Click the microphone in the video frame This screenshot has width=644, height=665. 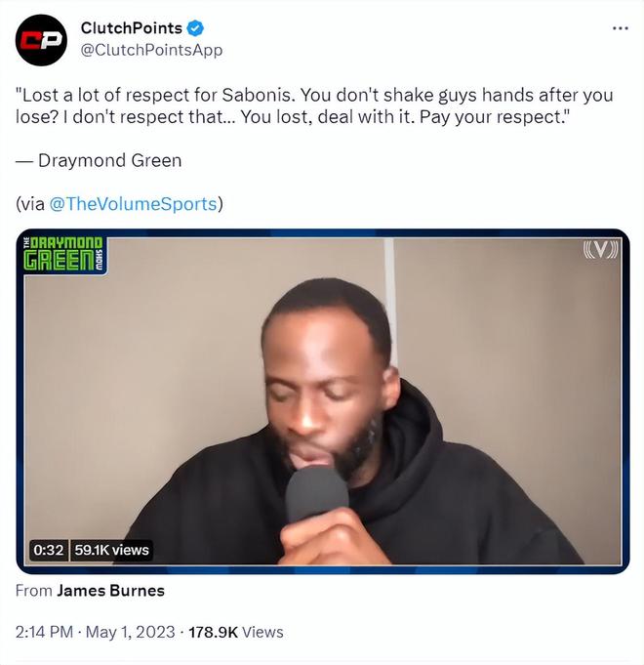pyautogui.click(x=317, y=494)
